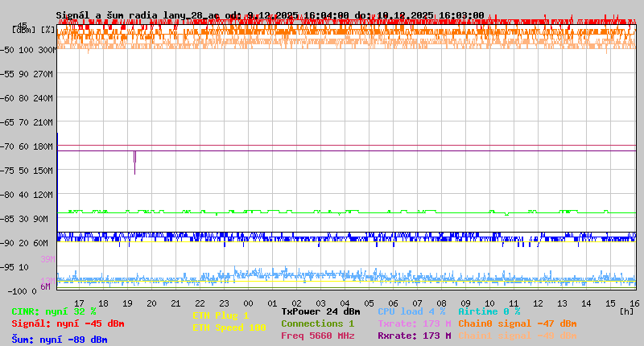644x346 pixels.
Task: Click the y-axis label '-70 60 180M'
Action: point(27,146)
